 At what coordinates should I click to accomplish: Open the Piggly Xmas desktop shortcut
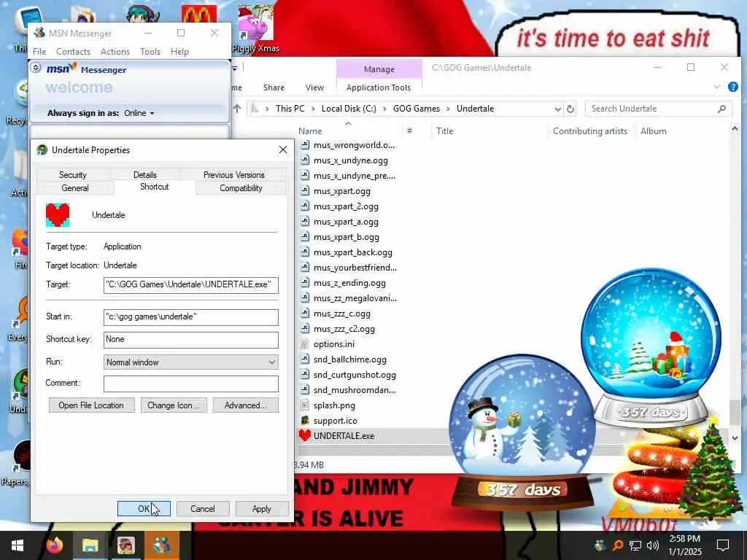[256, 28]
